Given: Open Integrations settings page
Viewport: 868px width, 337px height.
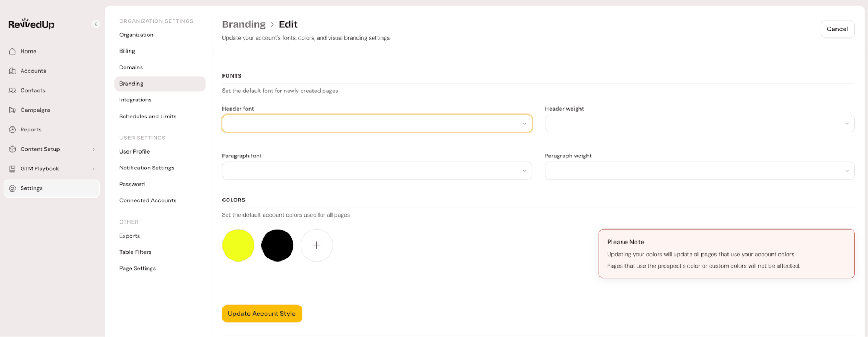Looking at the screenshot, I should click(x=136, y=100).
